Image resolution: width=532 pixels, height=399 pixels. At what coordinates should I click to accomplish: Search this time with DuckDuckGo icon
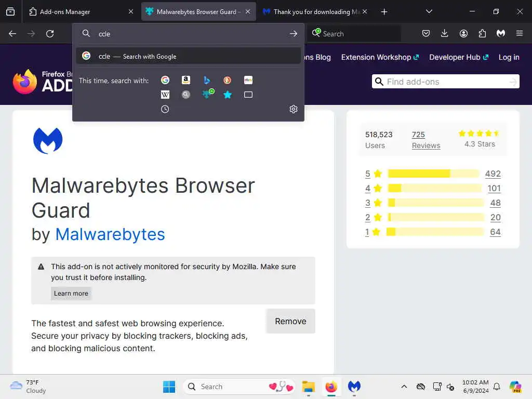pos(228,80)
